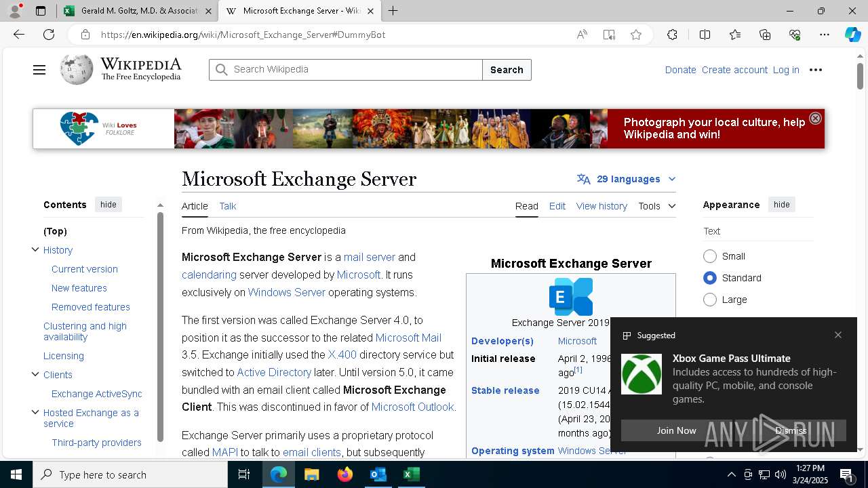Select the Read tab
The image size is (868, 488).
(527, 206)
